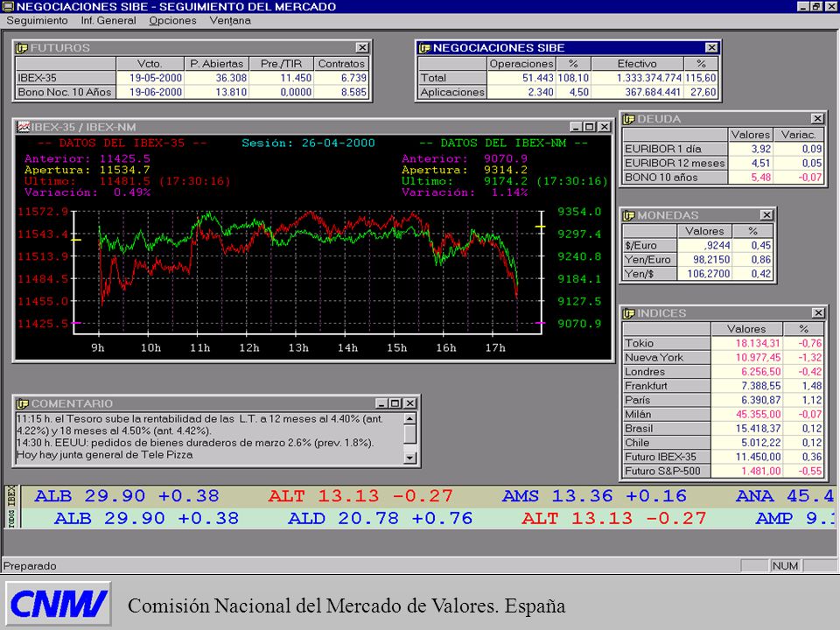840x630 pixels.
Task: Click the DEUDA window title icon
Action: tap(628, 119)
